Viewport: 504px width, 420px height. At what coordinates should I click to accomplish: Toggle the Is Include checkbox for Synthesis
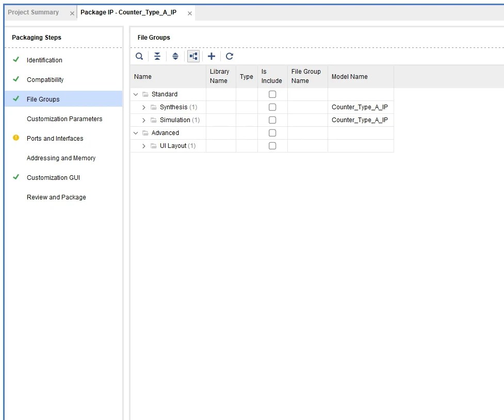(x=272, y=107)
